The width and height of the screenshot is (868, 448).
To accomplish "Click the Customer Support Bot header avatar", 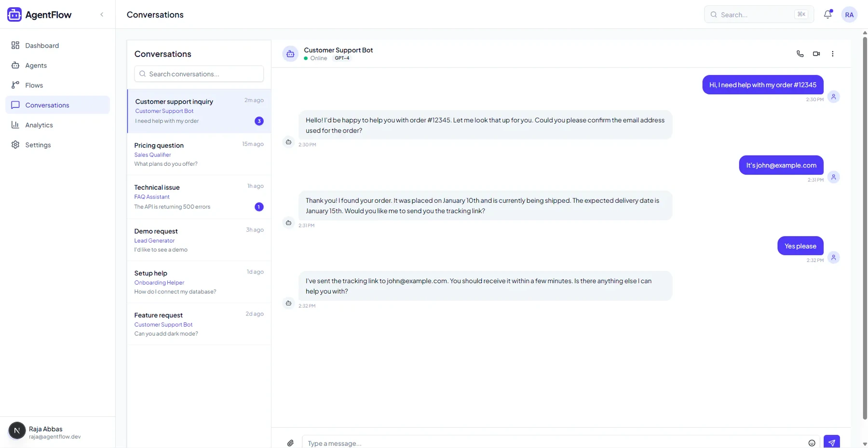I will click(x=290, y=54).
